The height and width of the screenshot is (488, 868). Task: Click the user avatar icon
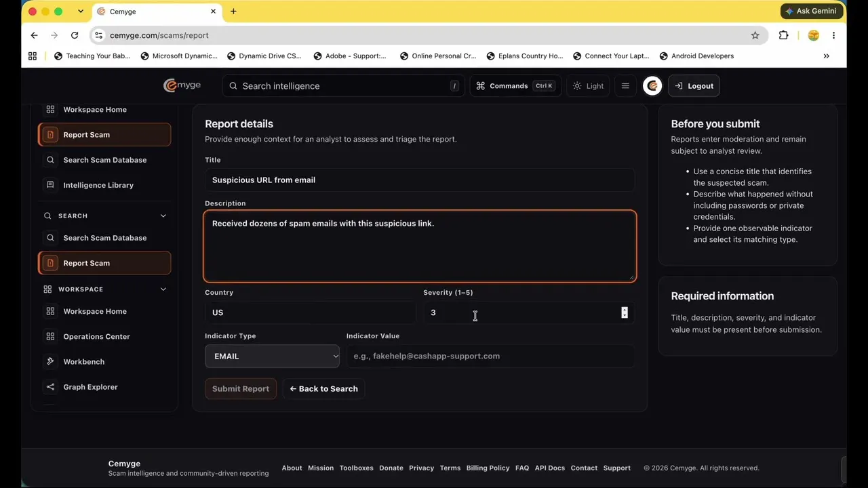(652, 86)
